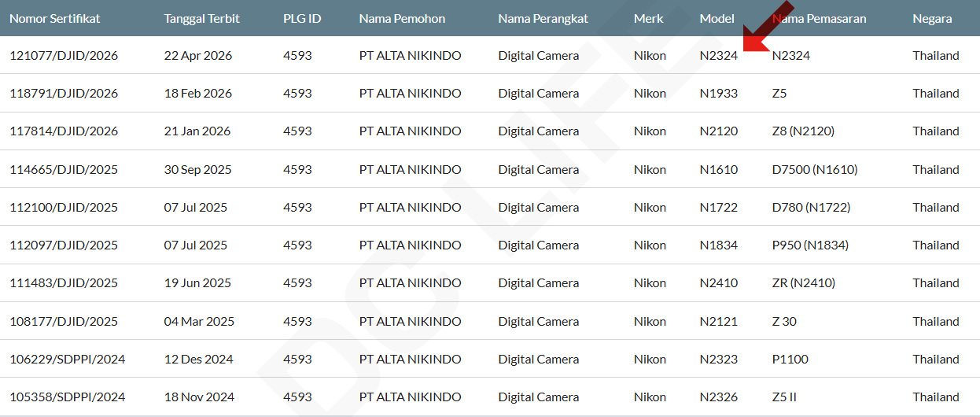Screen dimensions: 980x417
Task: Click the P1100 marketing name
Action: point(790,360)
